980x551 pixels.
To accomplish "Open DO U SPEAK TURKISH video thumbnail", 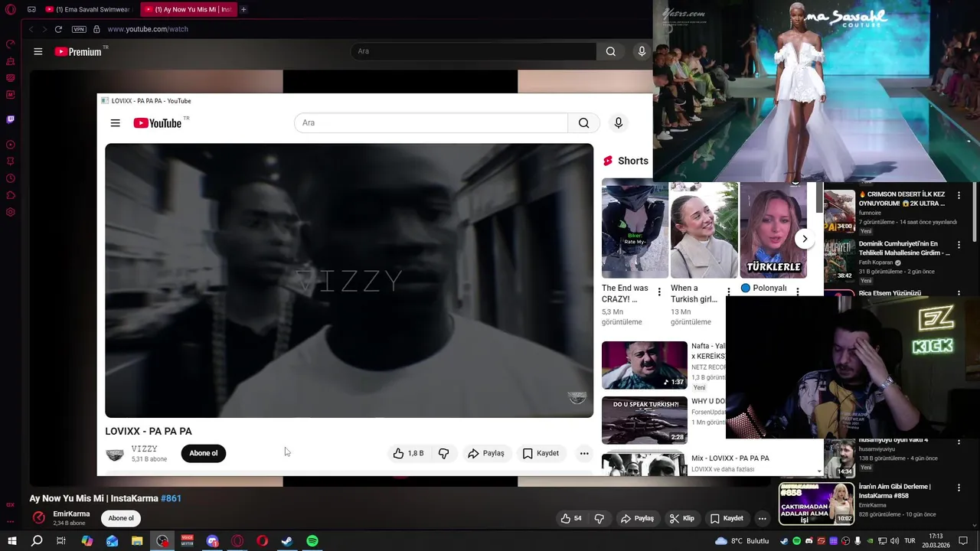I will click(x=645, y=420).
